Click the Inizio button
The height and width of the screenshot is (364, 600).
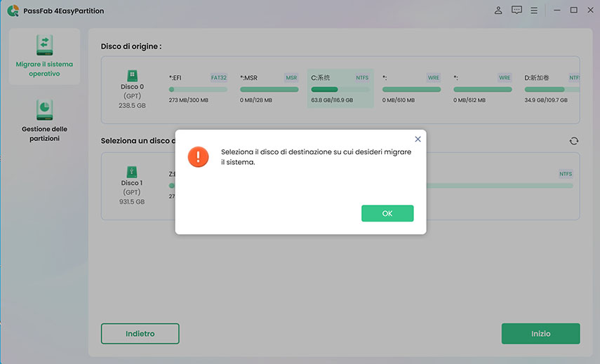click(x=540, y=333)
